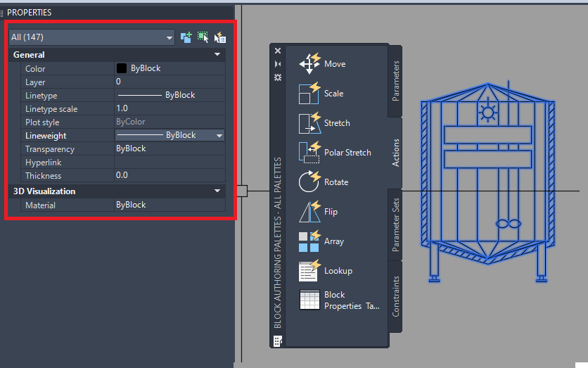Open Quick Select icon in Properties
Viewport: 588px width, 368px height.
219,37
